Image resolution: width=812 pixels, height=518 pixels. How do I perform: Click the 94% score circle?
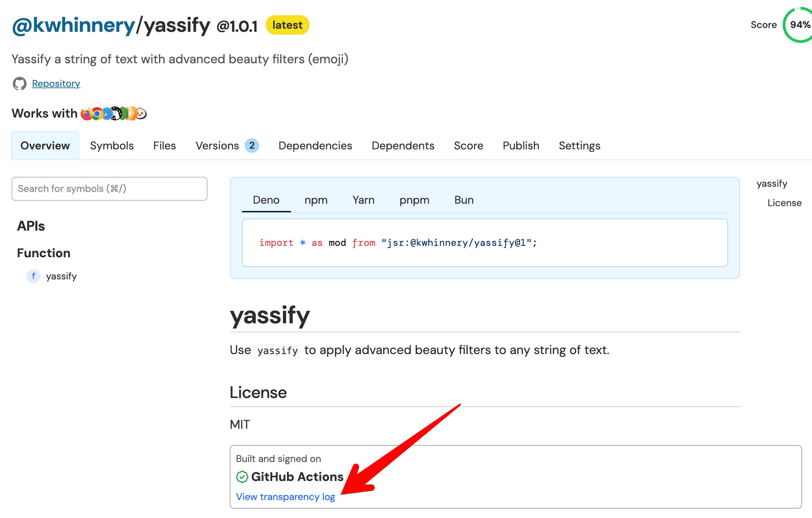(799, 25)
